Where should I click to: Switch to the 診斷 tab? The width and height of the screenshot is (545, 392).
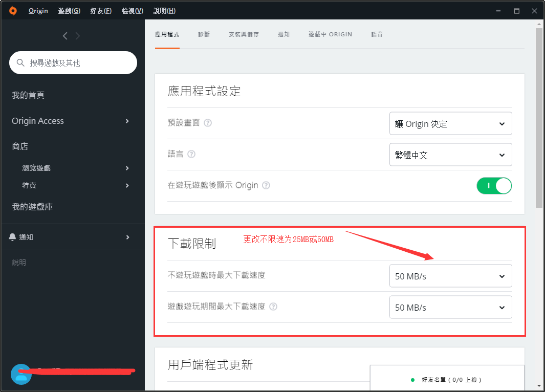coord(204,34)
